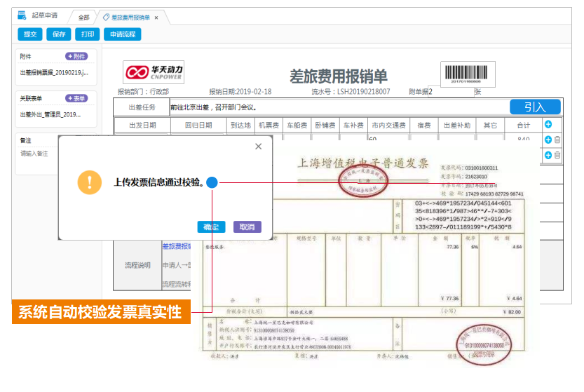Viewport: 584px width, 392px height.
Task: Add attachment with the +附件 button
Action: click(x=77, y=56)
